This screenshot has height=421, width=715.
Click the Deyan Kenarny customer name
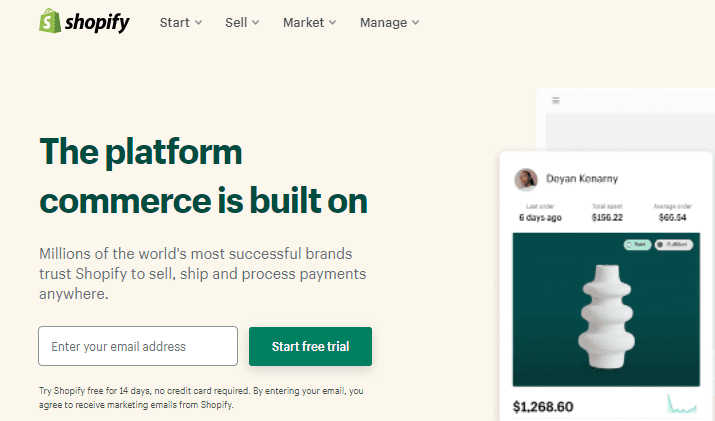582,178
